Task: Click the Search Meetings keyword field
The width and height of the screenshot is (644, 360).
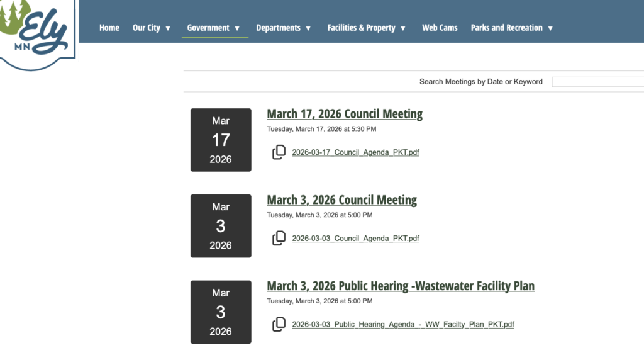Action: (x=597, y=82)
